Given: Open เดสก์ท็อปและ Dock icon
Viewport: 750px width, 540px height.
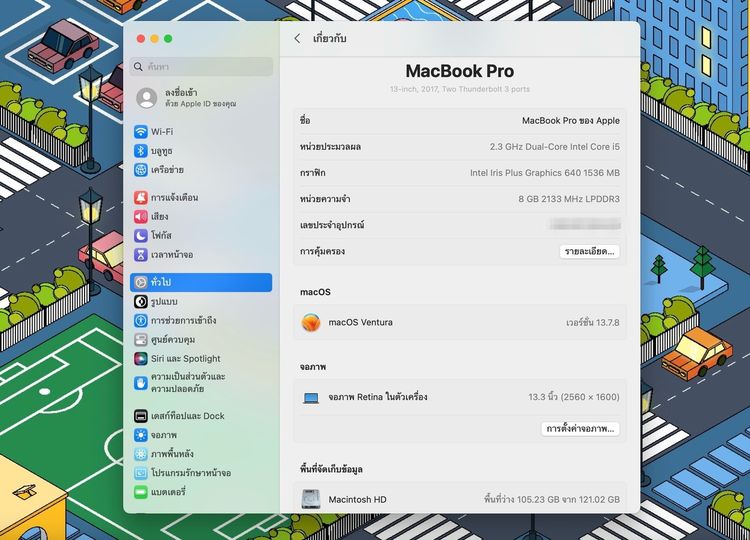Looking at the screenshot, I should point(141,416).
